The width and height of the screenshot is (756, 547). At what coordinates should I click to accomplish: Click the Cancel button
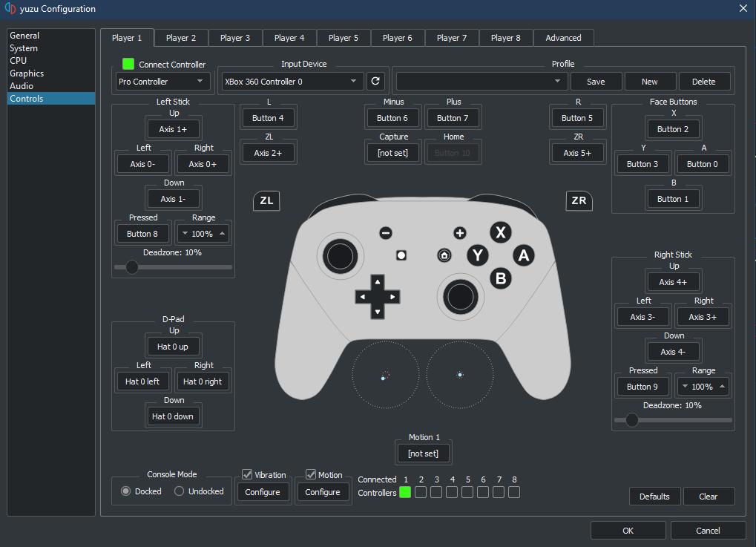pyautogui.click(x=708, y=531)
